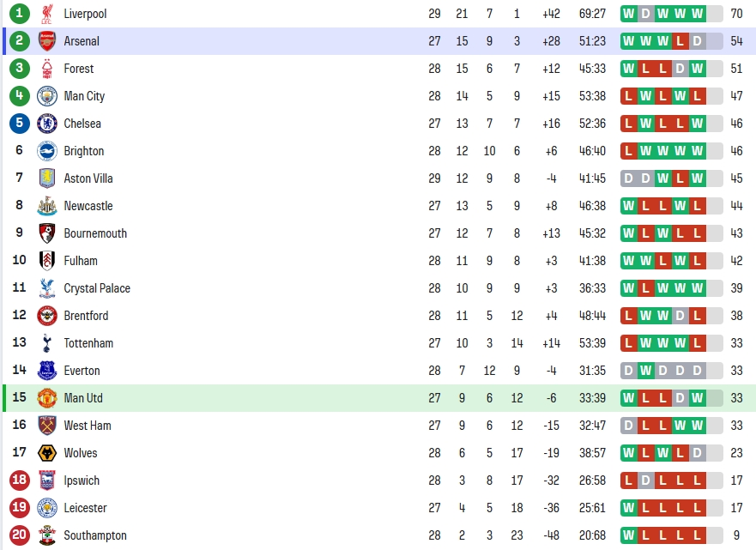Click the Man Utd club crest
This screenshot has height=550, width=756.
click(47, 398)
